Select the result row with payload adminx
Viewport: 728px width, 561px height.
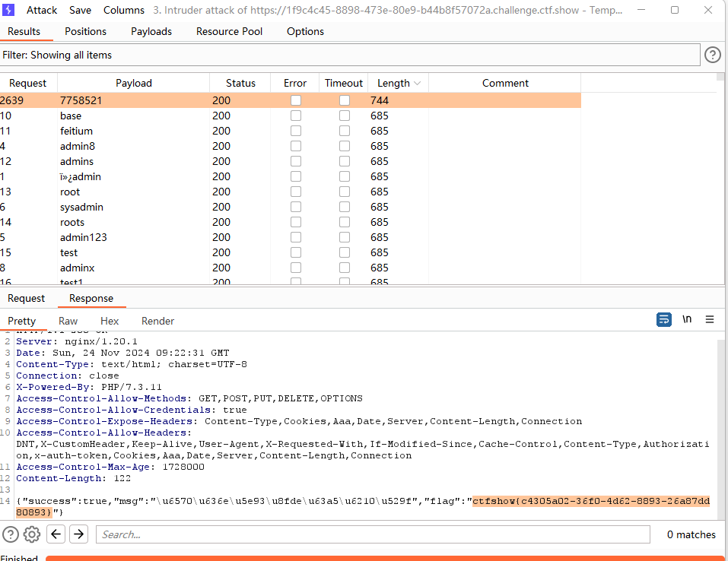[x=290, y=268]
